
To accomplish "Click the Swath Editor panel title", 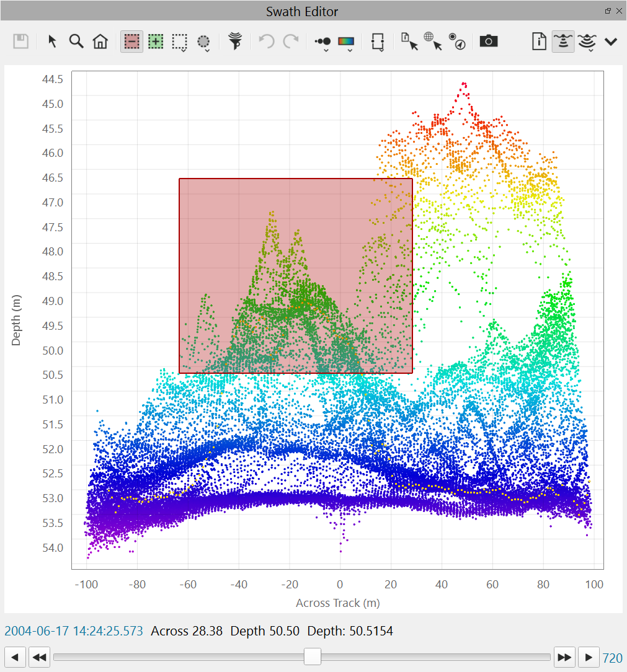I will (302, 11).
